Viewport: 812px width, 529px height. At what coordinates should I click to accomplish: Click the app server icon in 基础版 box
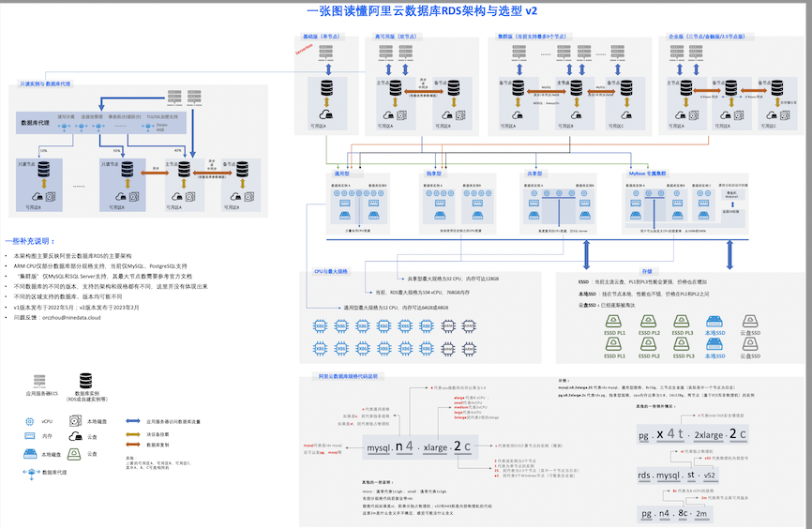[x=325, y=53]
